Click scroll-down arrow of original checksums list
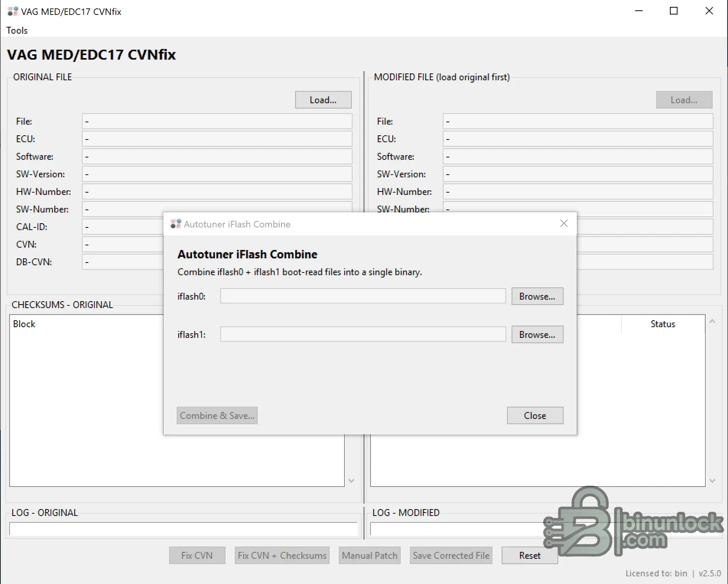 (x=351, y=480)
